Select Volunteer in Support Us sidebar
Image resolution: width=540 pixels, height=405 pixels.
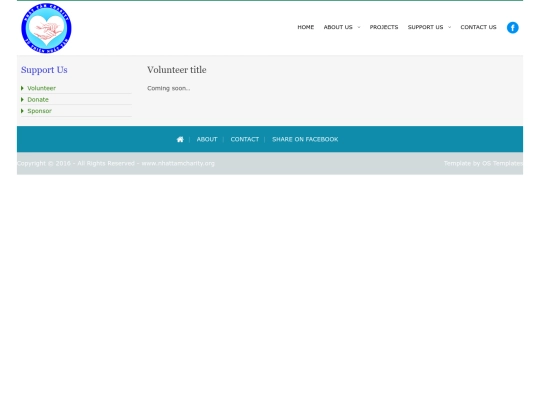[41, 88]
